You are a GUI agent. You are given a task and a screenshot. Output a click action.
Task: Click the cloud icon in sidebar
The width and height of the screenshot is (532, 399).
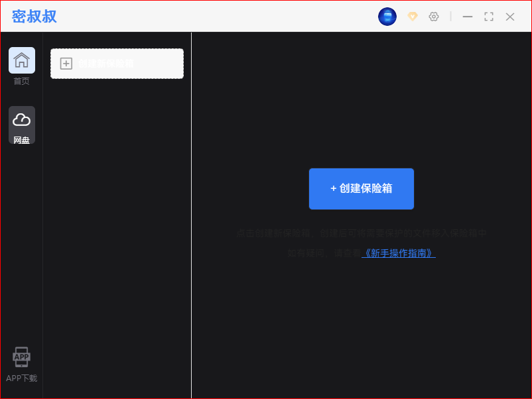[x=22, y=119]
